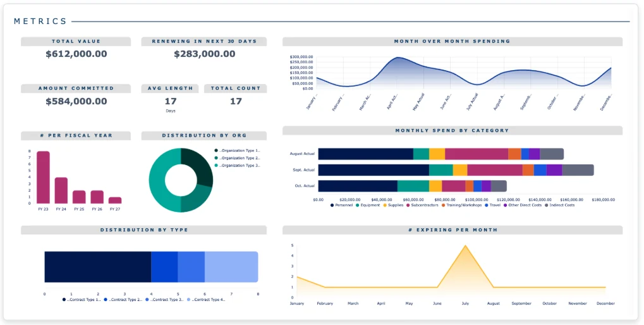Toggle the Contract Type 4 legend entry

tap(206, 300)
